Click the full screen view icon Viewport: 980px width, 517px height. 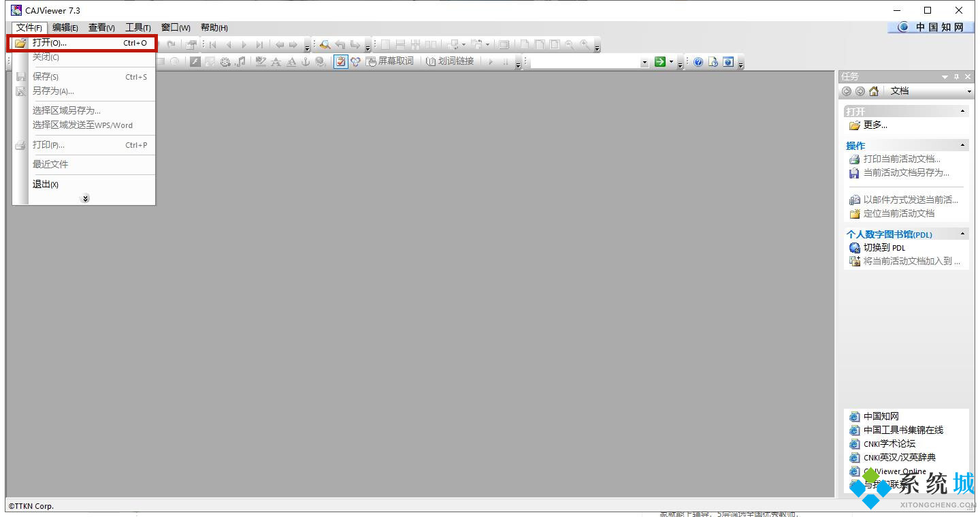pyautogui.click(x=504, y=45)
